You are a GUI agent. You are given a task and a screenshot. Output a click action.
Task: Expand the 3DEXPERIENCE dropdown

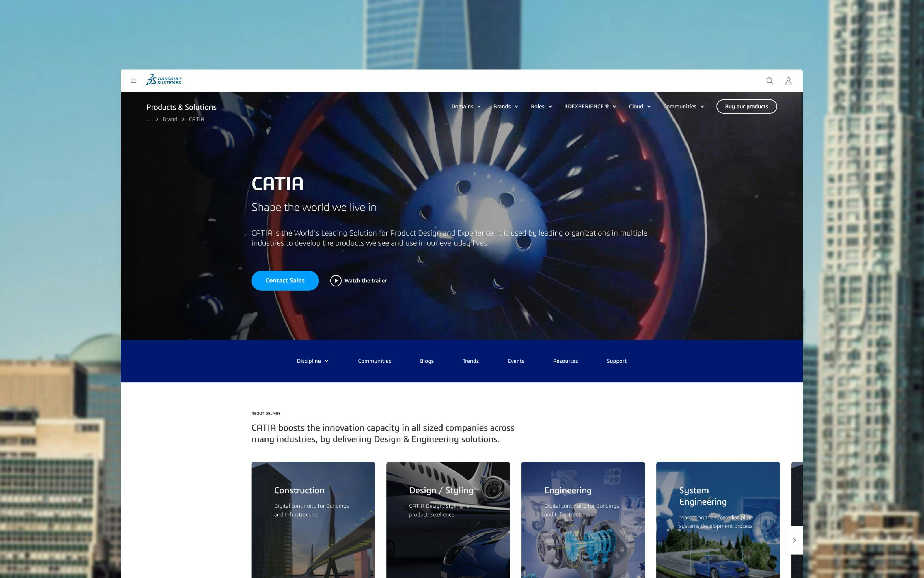(590, 107)
